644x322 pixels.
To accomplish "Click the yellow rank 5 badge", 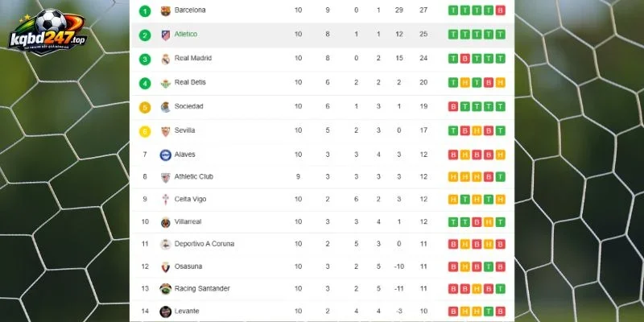I will click(x=145, y=108).
